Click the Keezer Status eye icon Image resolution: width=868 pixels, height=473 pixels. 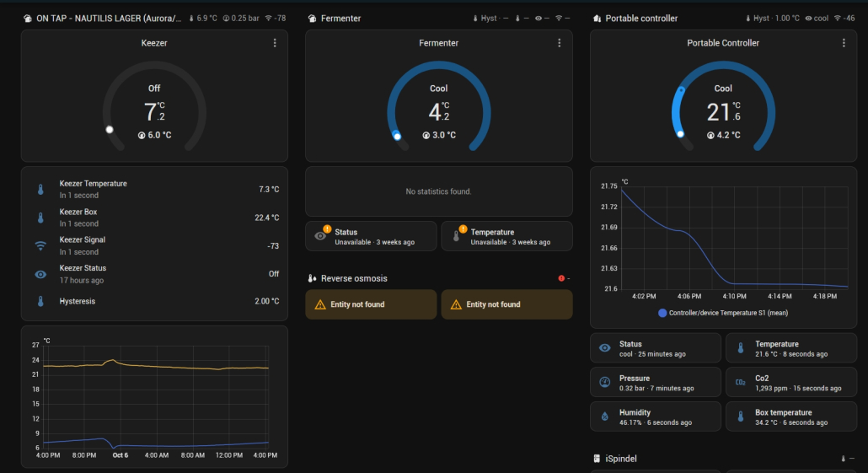(40, 274)
